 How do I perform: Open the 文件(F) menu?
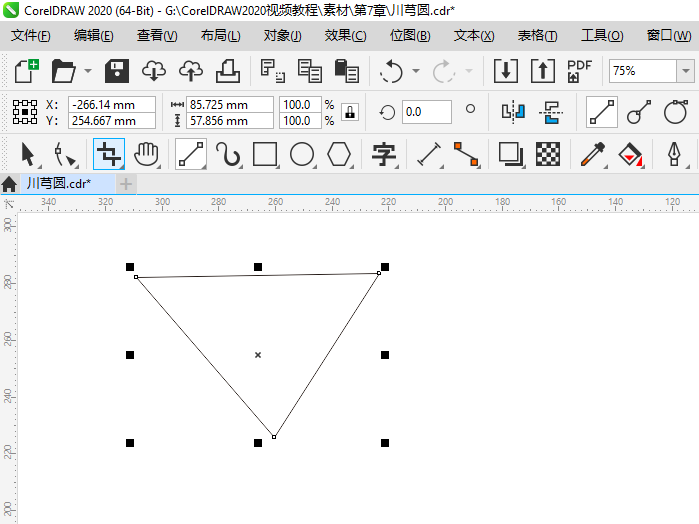(30, 35)
